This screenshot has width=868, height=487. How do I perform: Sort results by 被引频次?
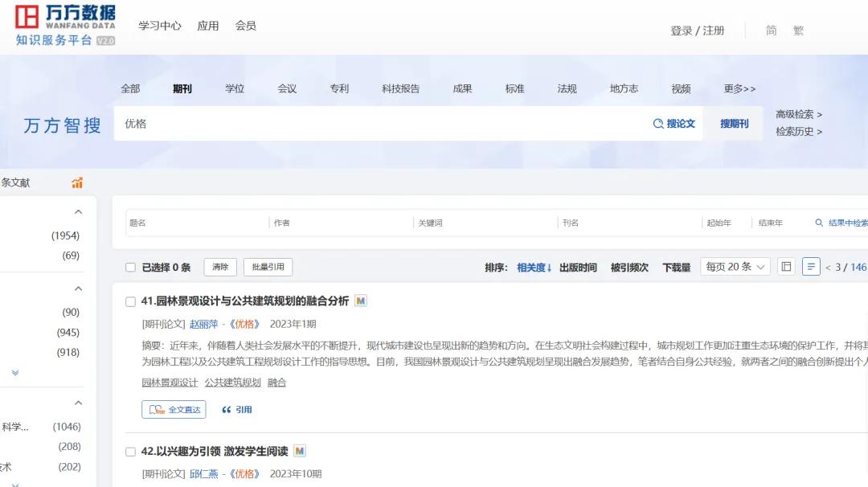629,268
